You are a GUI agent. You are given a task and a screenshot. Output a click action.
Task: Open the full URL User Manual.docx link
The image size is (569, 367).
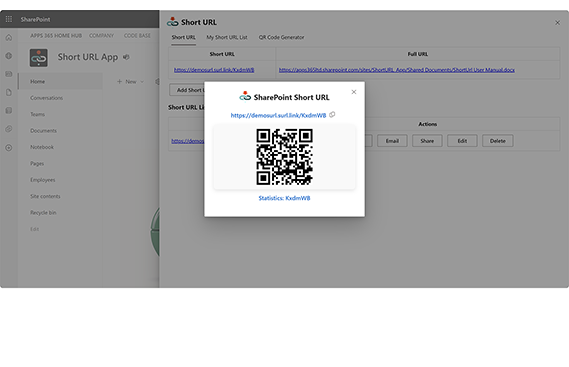point(397,70)
